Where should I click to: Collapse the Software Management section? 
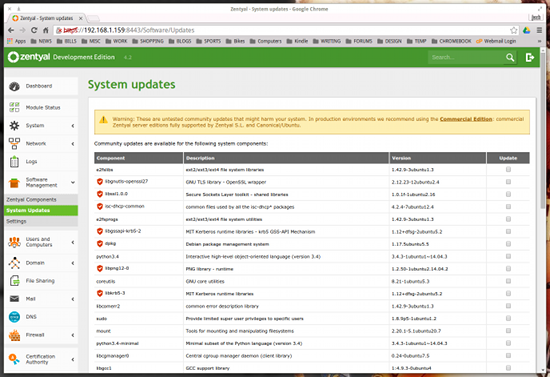(x=73, y=182)
